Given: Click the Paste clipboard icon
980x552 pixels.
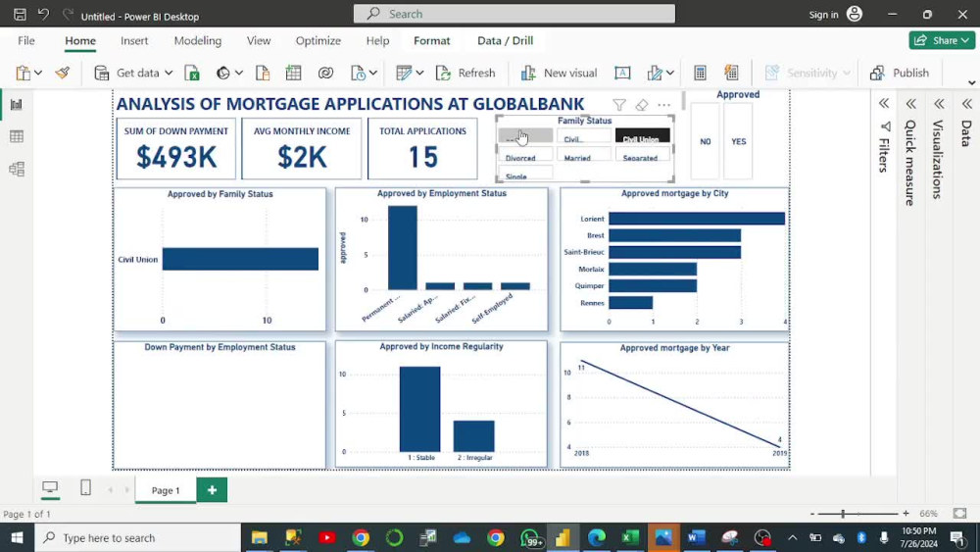Looking at the screenshot, I should pyautogui.click(x=24, y=74).
